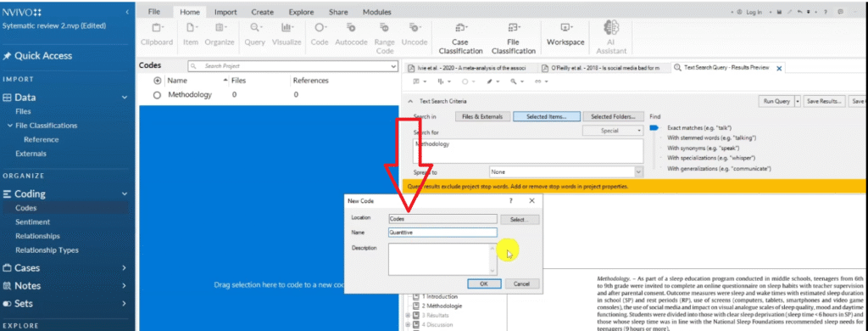The height and width of the screenshot is (331, 868).
Task: Switch to the Explore ribbon tab
Action: click(301, 12)
